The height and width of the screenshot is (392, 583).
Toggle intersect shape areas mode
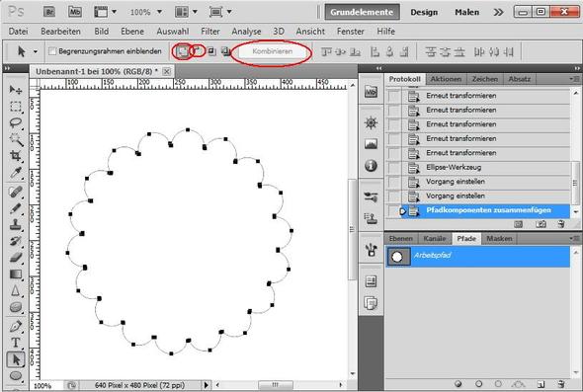tap(211, 51)
